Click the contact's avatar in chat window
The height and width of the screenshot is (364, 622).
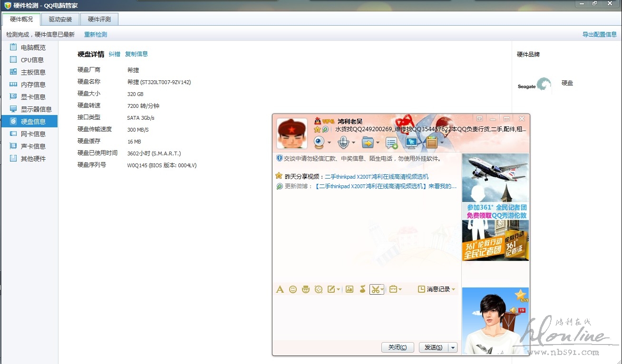(292, 134)
